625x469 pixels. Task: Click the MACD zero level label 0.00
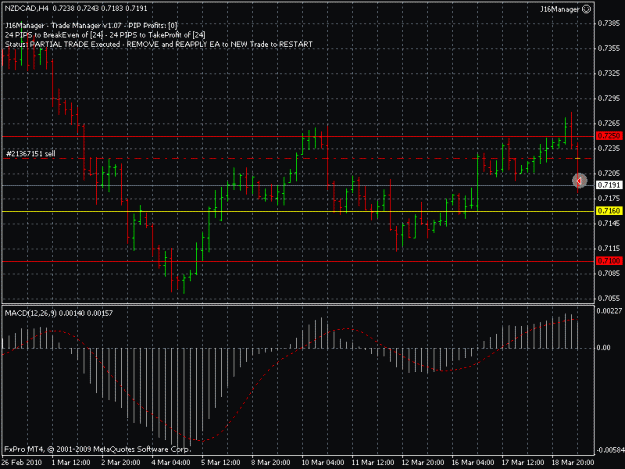603,347
